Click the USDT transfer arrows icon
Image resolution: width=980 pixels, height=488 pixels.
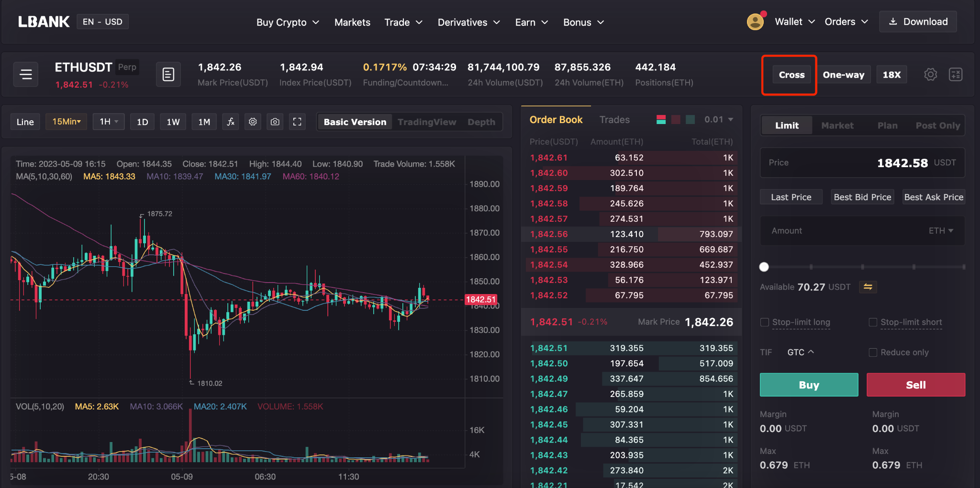[868, 287]
